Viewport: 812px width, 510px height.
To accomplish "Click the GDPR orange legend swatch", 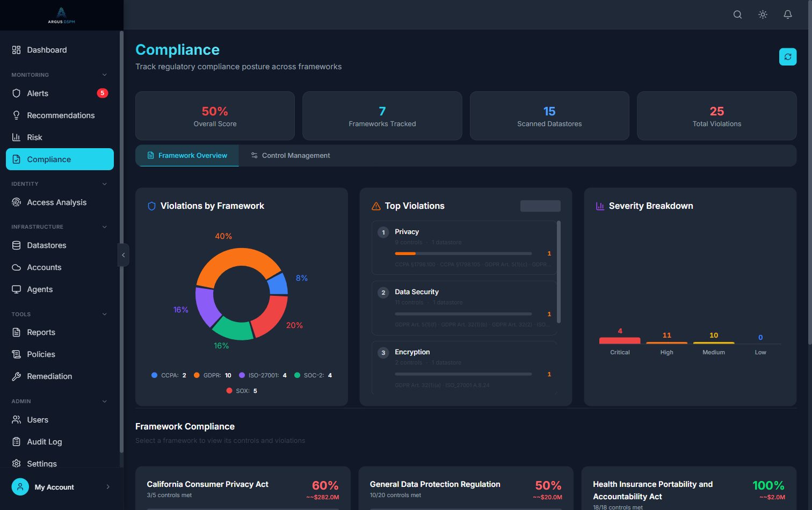I will 197,375.
